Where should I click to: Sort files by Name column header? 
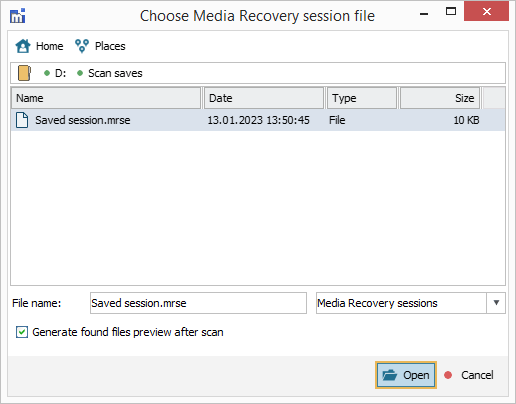pos(106,98)
